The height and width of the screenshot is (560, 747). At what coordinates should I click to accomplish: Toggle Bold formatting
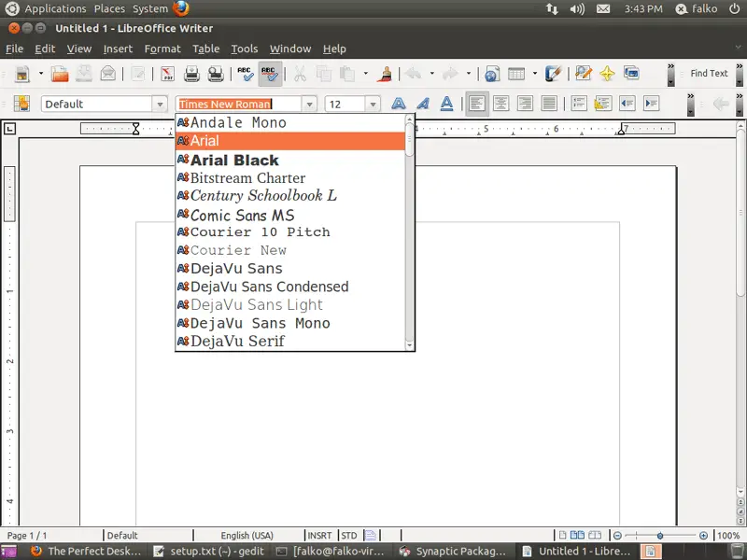[399, 104]
